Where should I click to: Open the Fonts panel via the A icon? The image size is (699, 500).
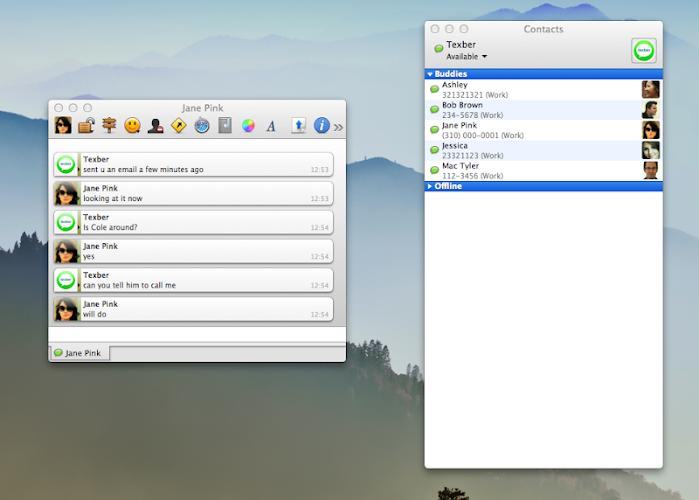point(270,126)
